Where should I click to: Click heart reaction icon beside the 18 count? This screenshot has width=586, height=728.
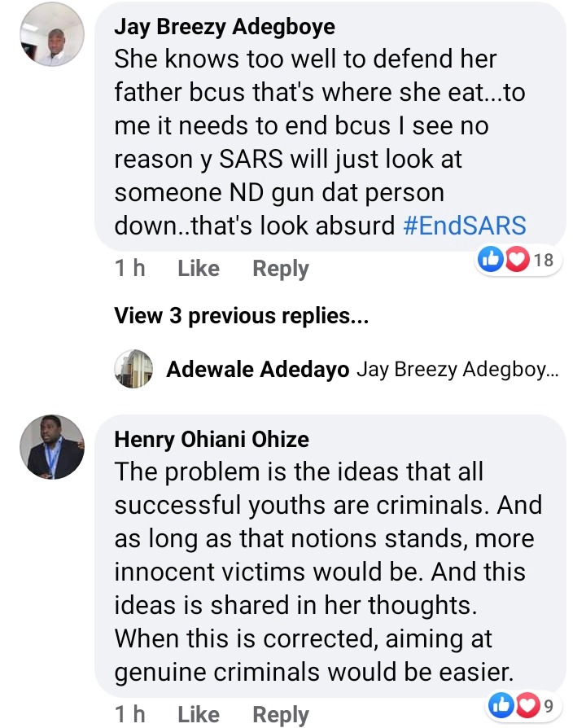(516, 260)
